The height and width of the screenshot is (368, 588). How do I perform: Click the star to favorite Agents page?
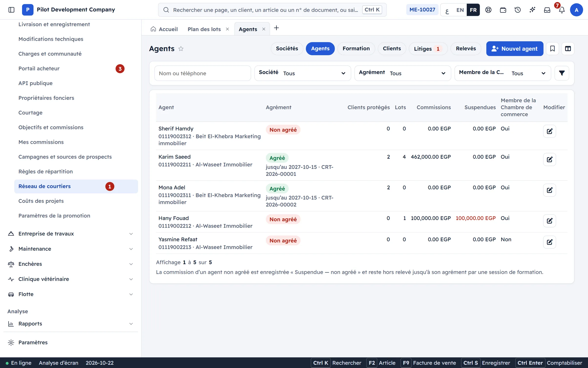181,49
